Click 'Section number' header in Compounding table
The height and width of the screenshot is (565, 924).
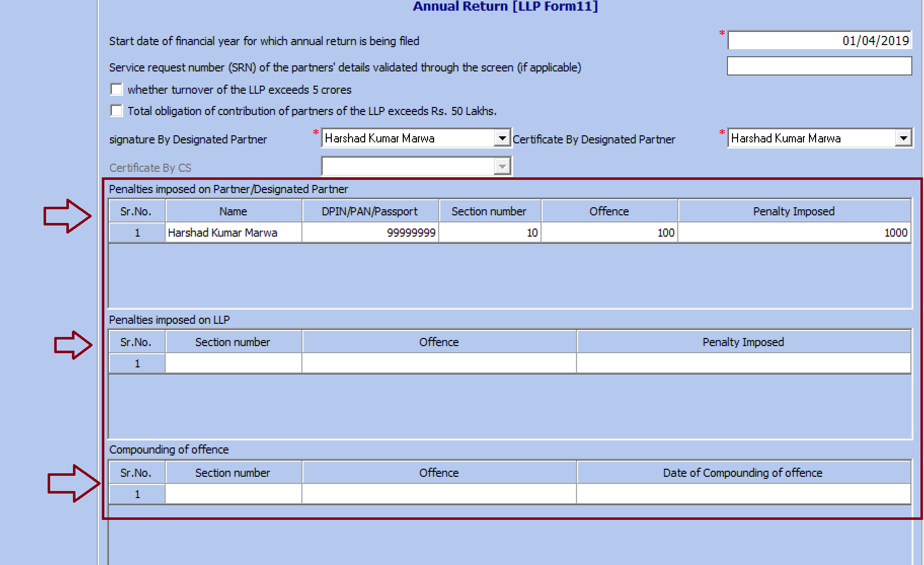(x=234, y=473)
